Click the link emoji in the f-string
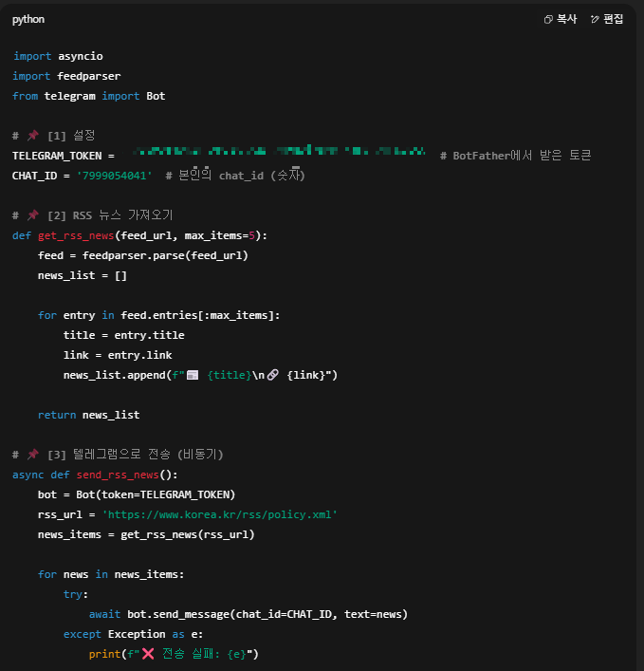Screen dimensions: 644x671 coord(273,375)
